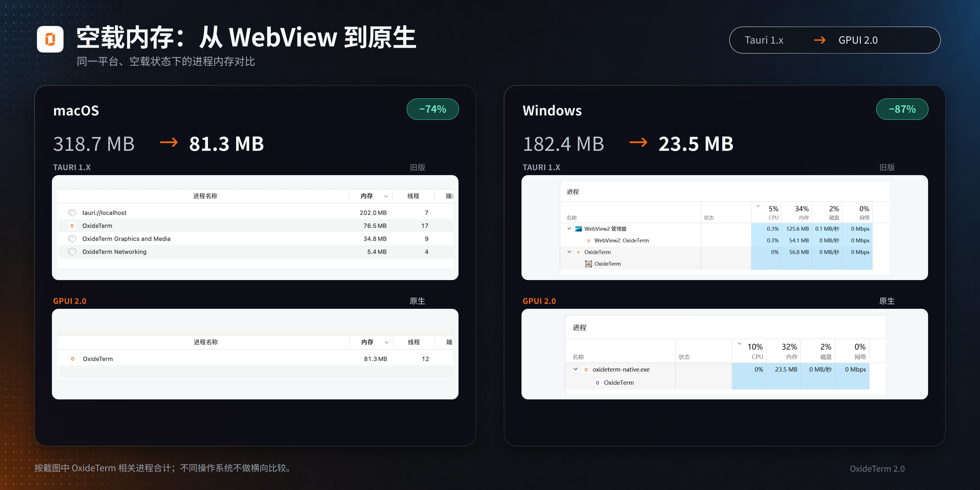
Task: Click the sort chevron above the 5% CPU column
Action: [x=758, y=206]
